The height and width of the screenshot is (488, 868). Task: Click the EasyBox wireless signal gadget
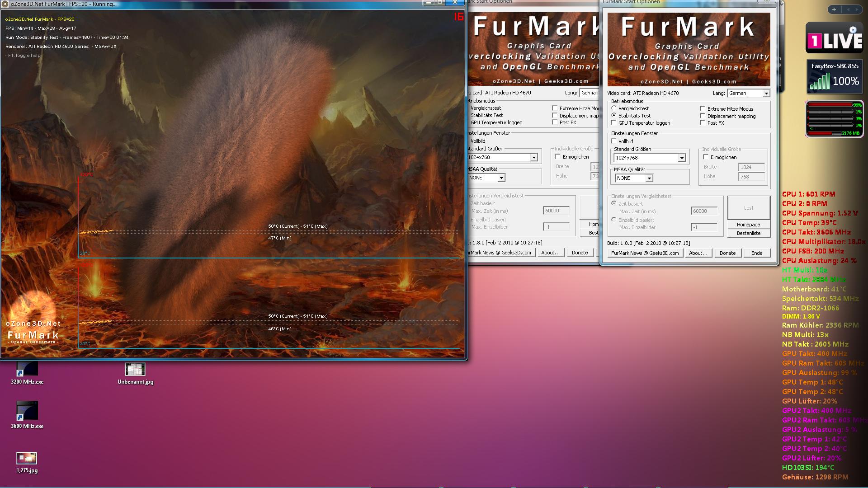pos(835,77)
